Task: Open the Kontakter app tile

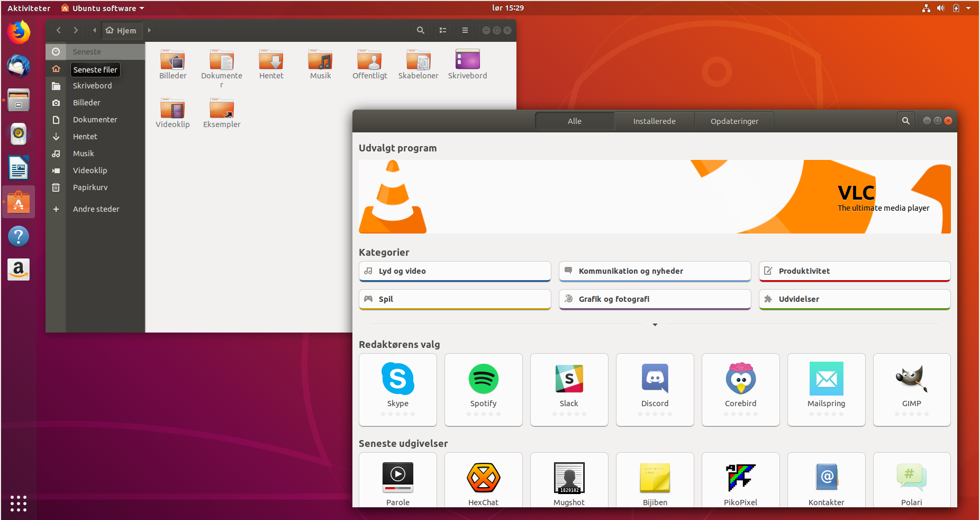Action: coord(827,480)
